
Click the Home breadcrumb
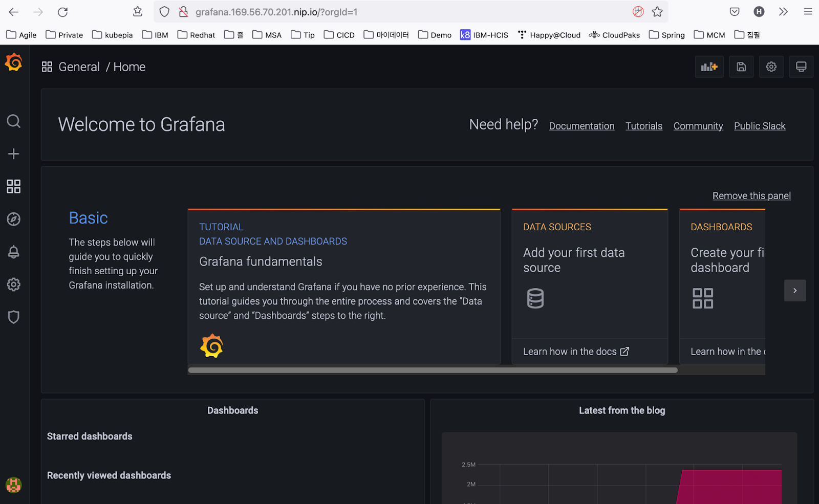point(130,67)
